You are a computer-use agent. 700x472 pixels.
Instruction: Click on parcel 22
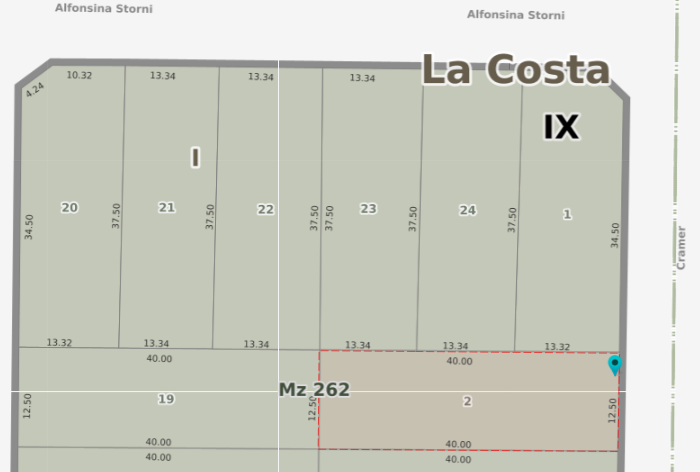point(265,209)
